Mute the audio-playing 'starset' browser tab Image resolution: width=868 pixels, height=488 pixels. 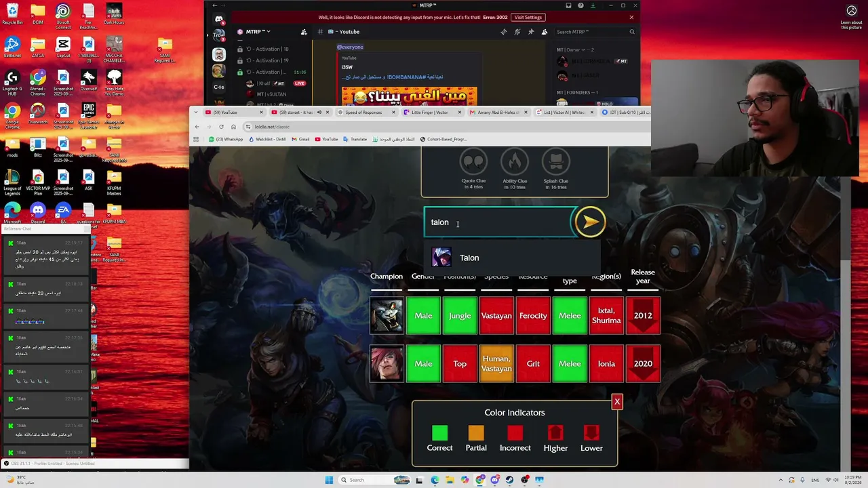319,113
